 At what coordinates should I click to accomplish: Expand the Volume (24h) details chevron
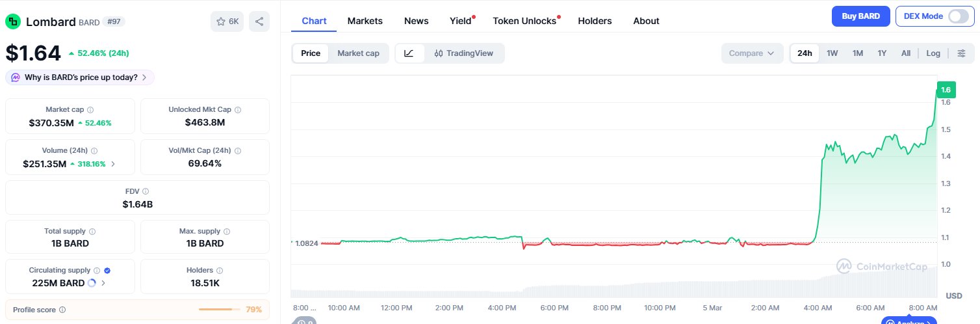pyautogui.click(x=113, y=164)
